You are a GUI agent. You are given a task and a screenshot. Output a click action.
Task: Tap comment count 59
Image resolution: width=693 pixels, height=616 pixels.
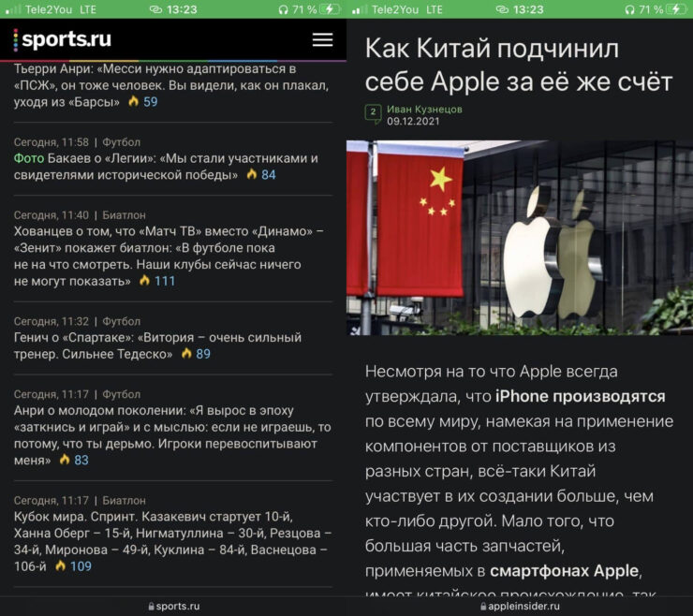pos(150,102)
